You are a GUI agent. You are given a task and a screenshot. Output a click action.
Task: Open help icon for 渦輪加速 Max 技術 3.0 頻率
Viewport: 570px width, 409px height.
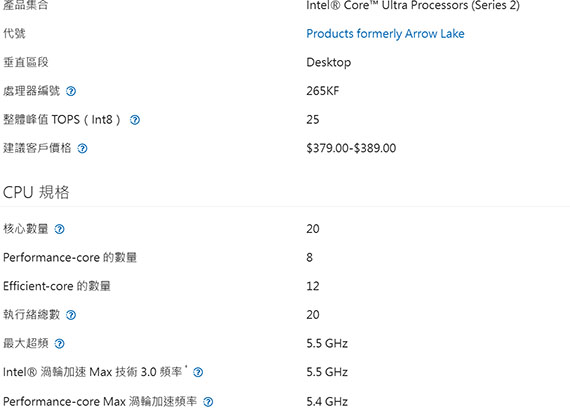198,372
